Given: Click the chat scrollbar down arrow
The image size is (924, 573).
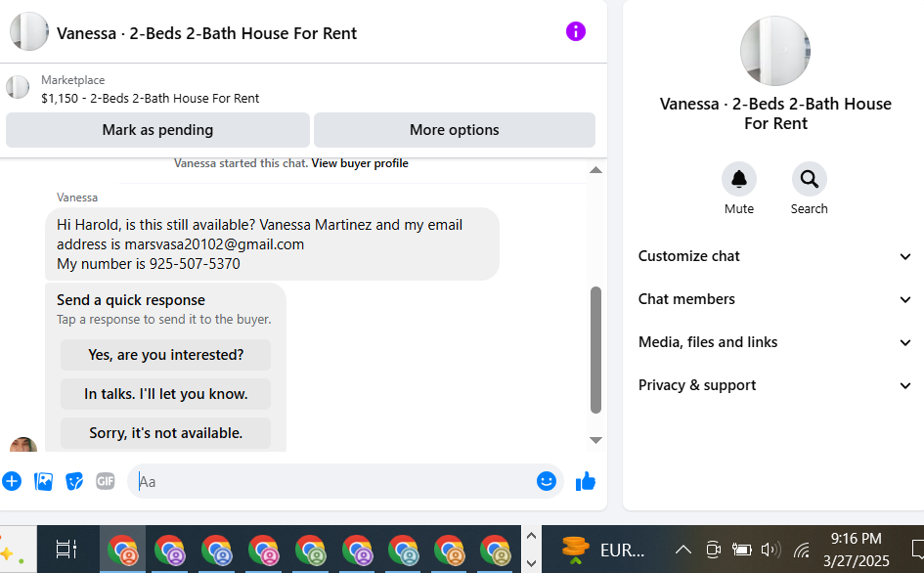Looking at the screenshot, I should 595,440.
